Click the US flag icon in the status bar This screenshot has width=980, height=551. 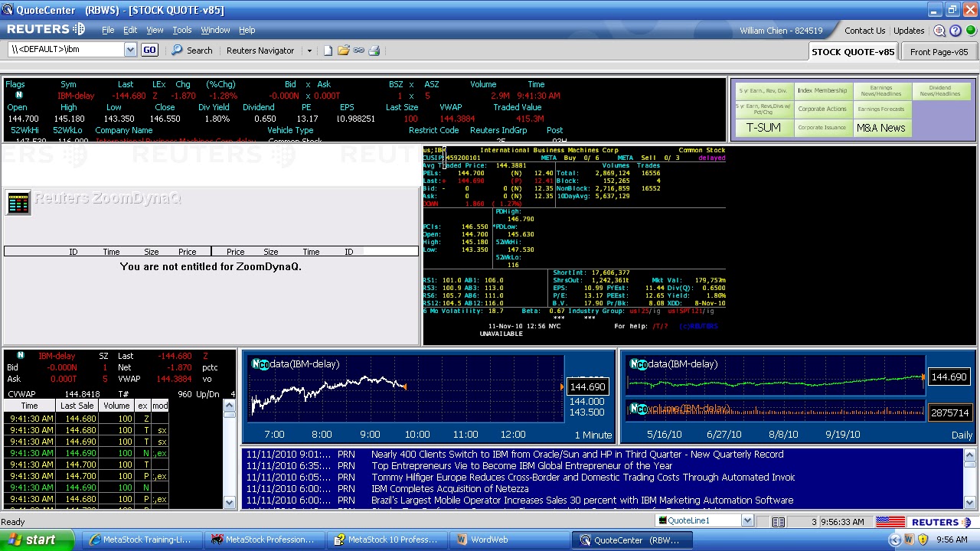coord(890,522)
